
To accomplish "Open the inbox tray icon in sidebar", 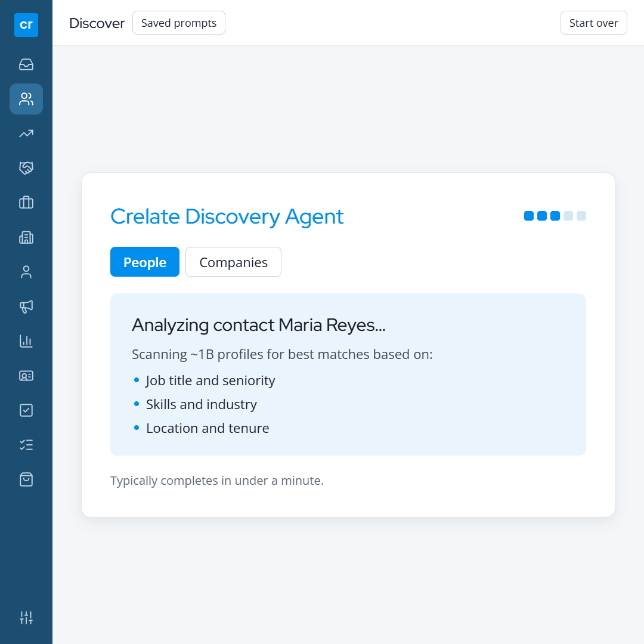I will [26, 64].
